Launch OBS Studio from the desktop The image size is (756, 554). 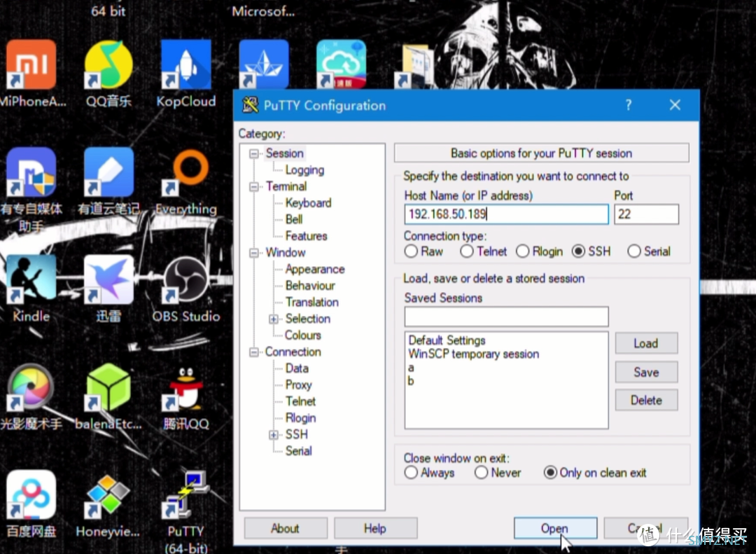[x=186, y=279]
